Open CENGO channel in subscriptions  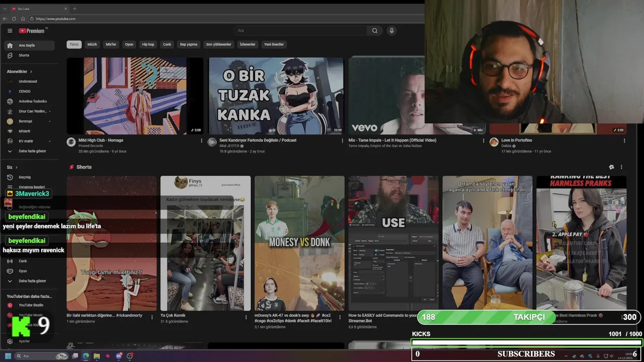[29, 92]
